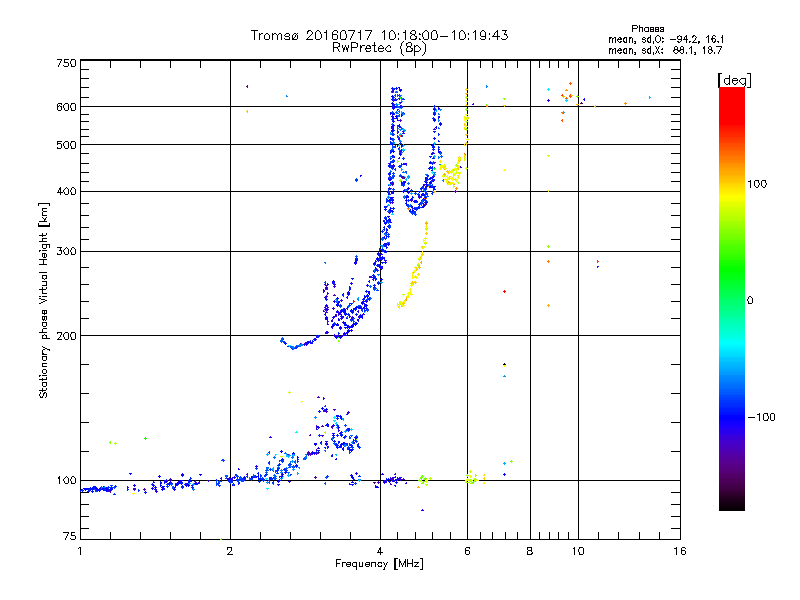Click the '6' x-axis tick label
Image resolution: width=800 pixels, height=600 pixels.
click(467, 551)
